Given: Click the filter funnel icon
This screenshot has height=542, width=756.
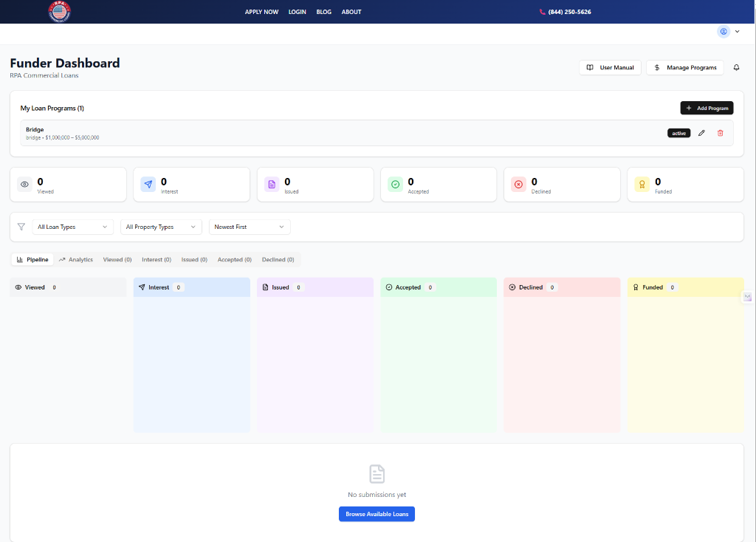Looking at the screenshot, I should click(x=21, y=227).
